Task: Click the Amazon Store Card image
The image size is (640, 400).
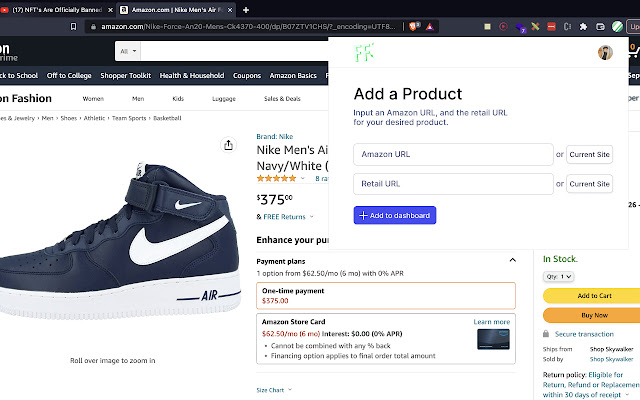Action: (x=493, y=338)
